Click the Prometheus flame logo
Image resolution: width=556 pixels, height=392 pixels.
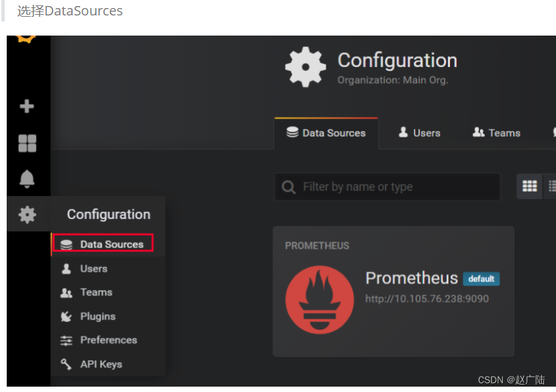(x=320, y=299)
